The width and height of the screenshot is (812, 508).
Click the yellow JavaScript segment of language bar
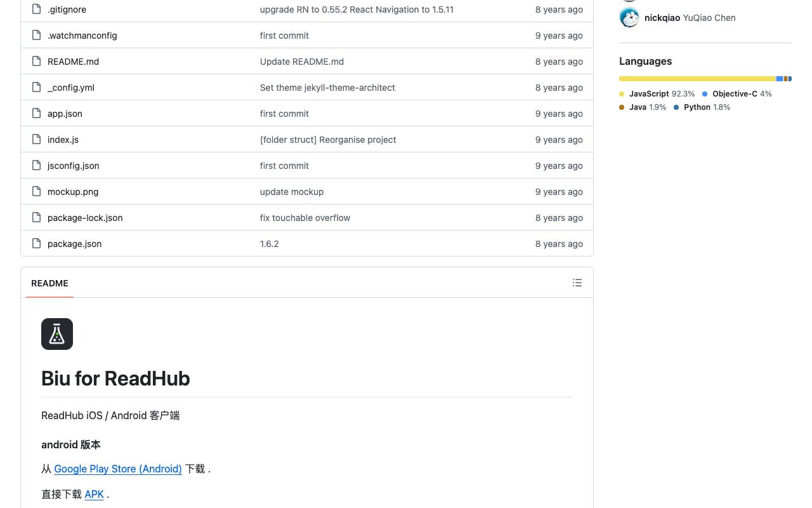click(697, 79)
